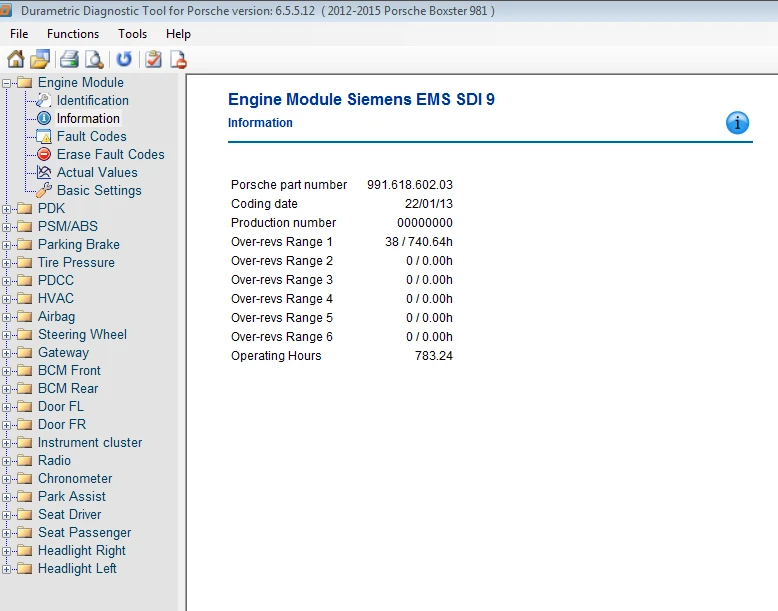The image size is (778, 611).
Task: Open the File menu
Action: tap(19, 34)
